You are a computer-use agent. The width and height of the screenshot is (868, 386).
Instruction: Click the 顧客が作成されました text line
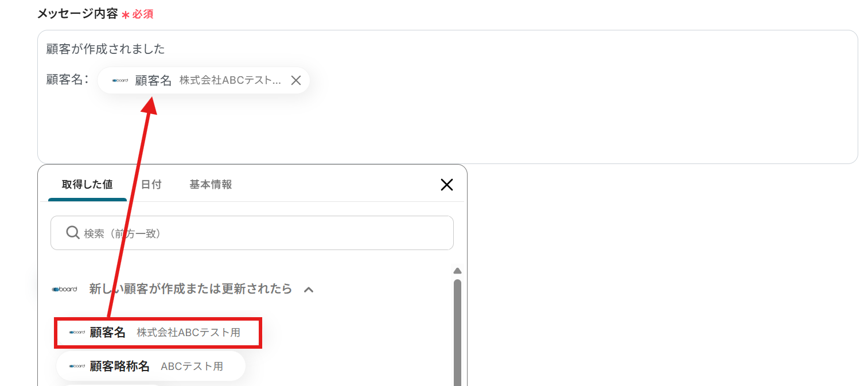point(106,49)
